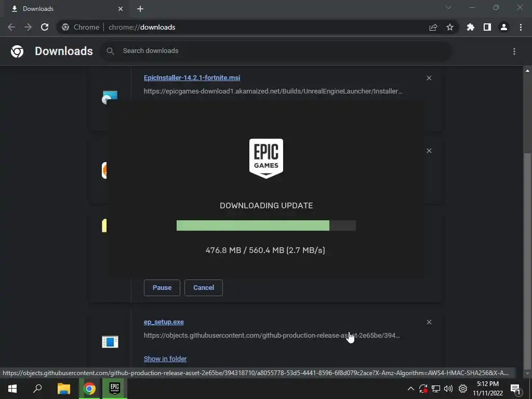
Task: Switch to Chrome in the taskbar
Action: tap(89, 389)
